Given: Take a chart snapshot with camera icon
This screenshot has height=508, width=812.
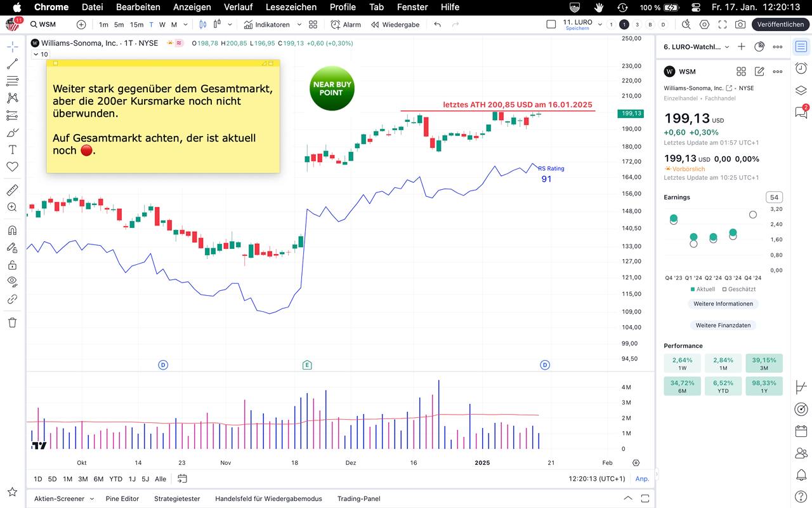Looking at the screenshot, I should [740, 25].
